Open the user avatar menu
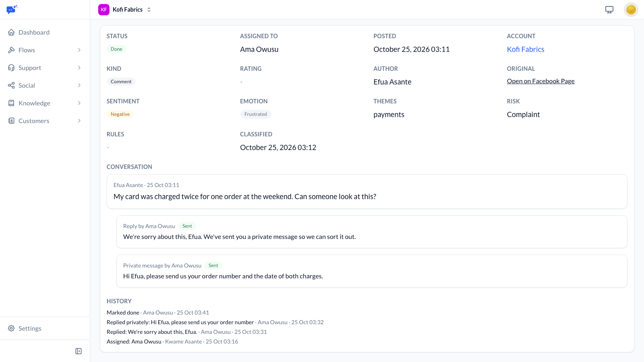Image resolution: width=644 pixels, height=362 pixels. point(631,10)
